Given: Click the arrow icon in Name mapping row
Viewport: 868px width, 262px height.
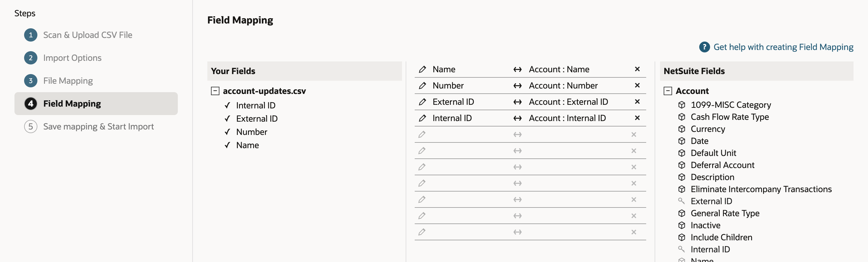Looking at the screenshot, I should pos(517,69).
